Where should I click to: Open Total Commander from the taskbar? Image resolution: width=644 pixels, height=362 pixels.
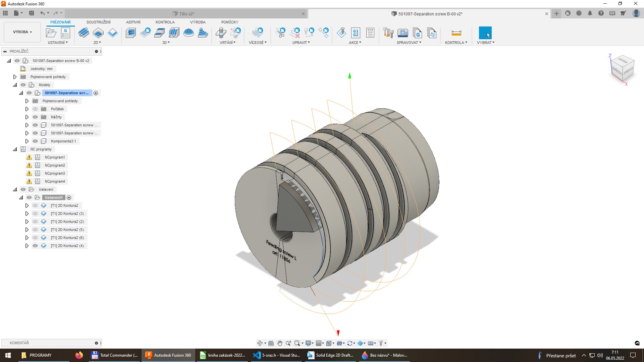point(115,355)
